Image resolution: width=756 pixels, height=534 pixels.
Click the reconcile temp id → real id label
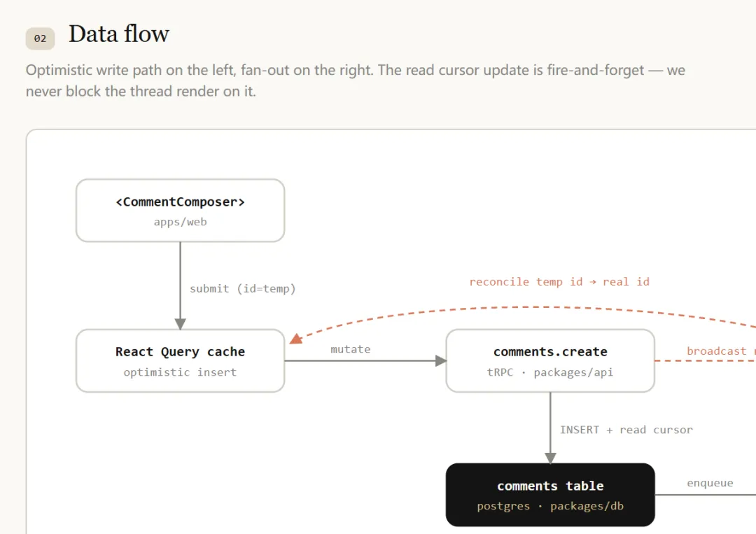point(559,281)
